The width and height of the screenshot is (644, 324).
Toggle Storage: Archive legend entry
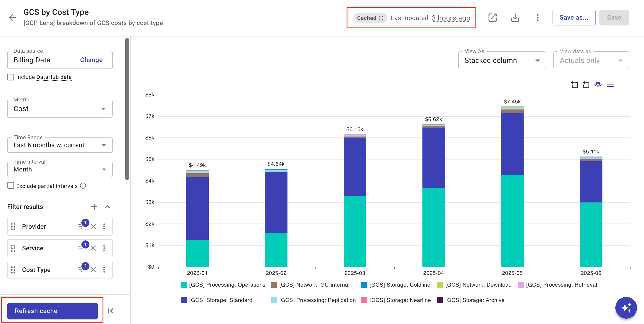click(470, 300)
